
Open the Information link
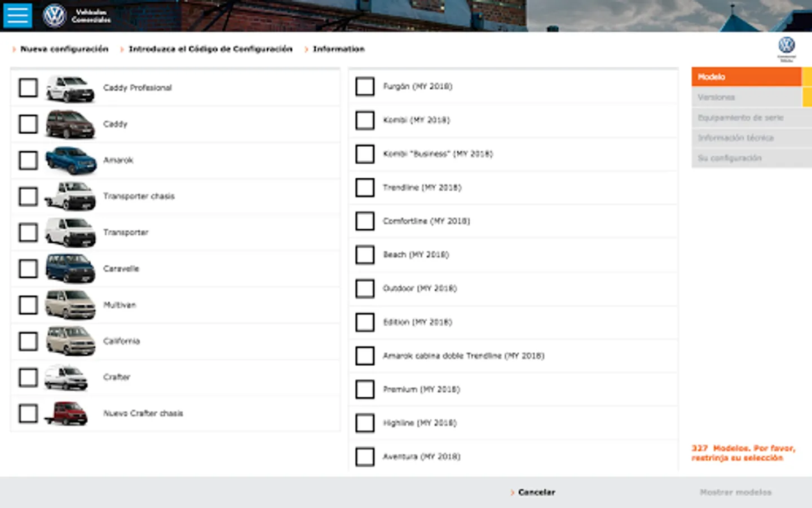(339, 49)
